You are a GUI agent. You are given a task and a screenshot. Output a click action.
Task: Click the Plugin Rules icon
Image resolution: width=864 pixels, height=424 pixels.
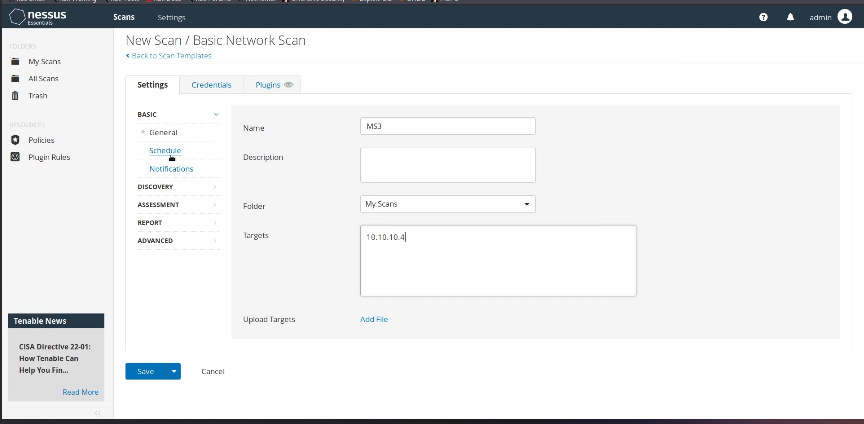point(15,157)
